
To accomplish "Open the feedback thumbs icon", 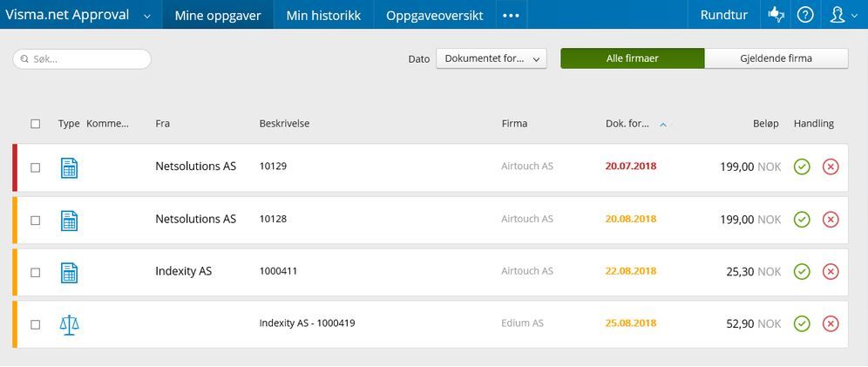I will [x=776, y=15].
